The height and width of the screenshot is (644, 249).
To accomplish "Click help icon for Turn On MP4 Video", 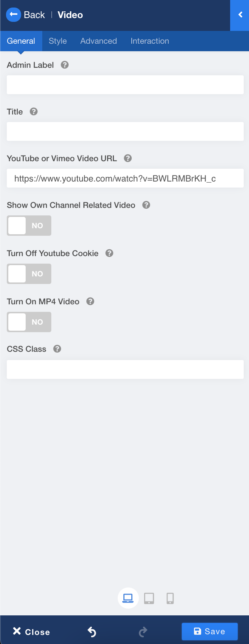I will 90,301.
